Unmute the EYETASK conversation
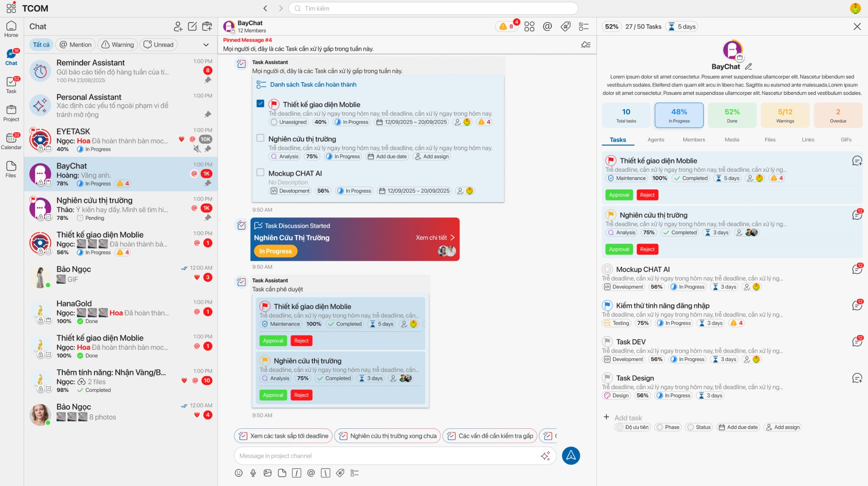 click(197, 149)
